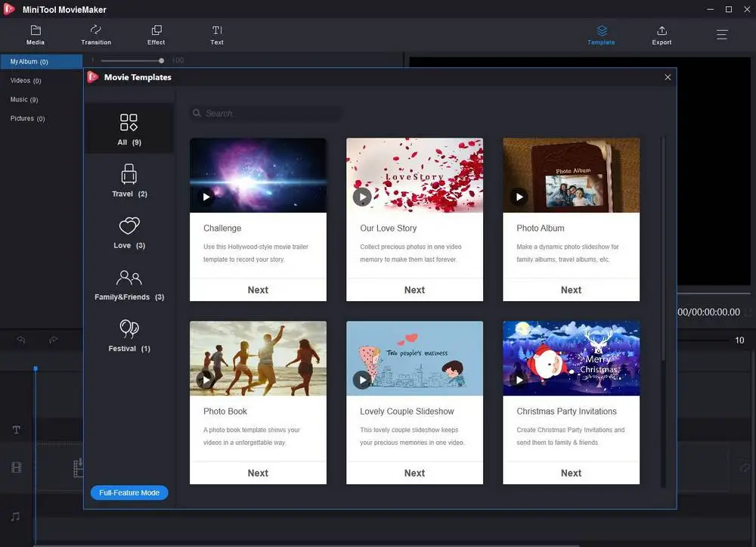The image size is (756, 547).
Task: Maximize the MovieMaker window
Action: pos(729,9)
